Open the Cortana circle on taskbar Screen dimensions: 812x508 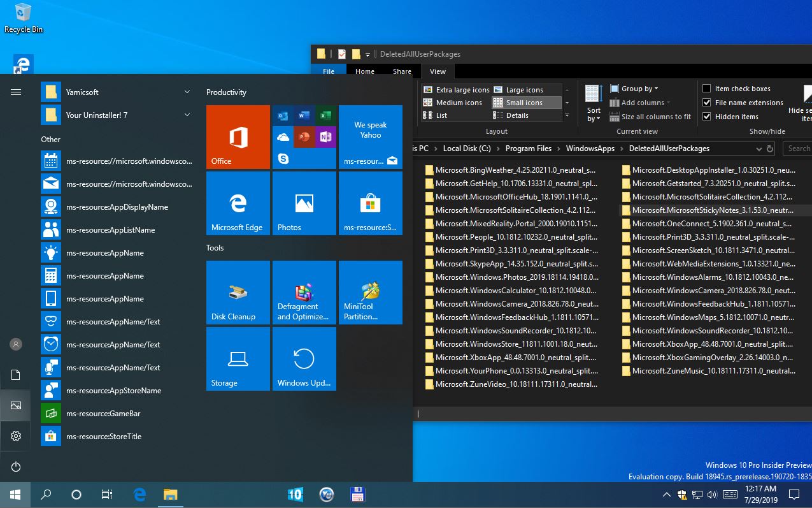(x=76, y=494)
